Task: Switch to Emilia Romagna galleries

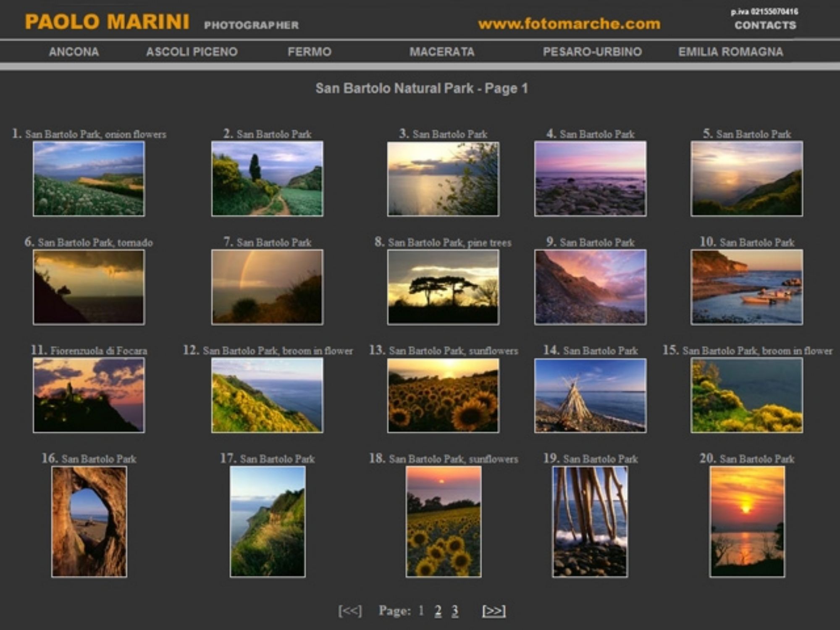Action: click(730, 52)
